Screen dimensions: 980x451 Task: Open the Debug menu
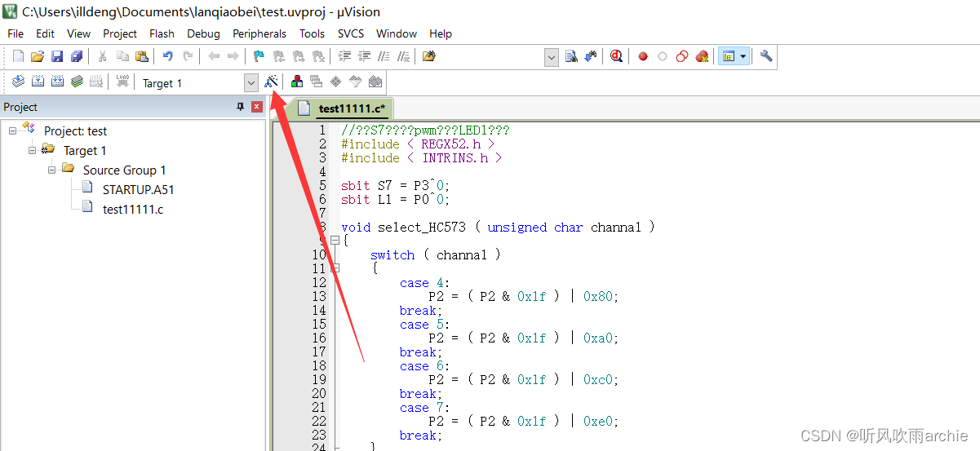[203, 33]
